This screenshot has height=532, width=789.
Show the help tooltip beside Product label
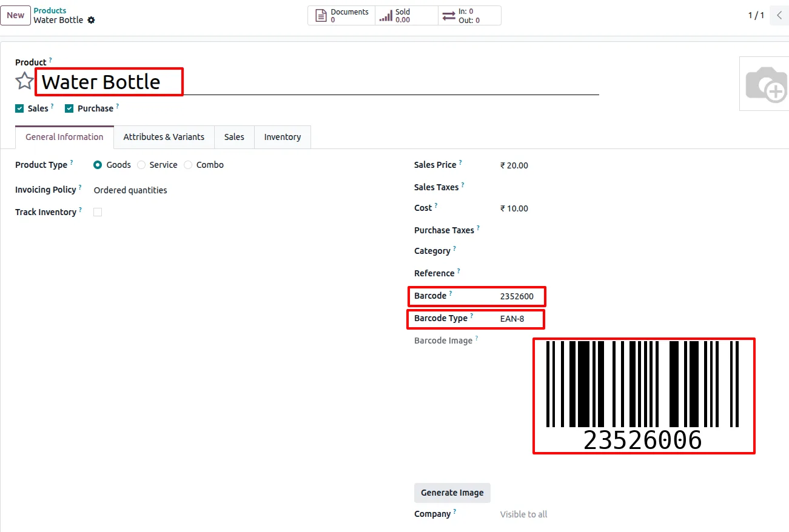(x=50, y=60)
